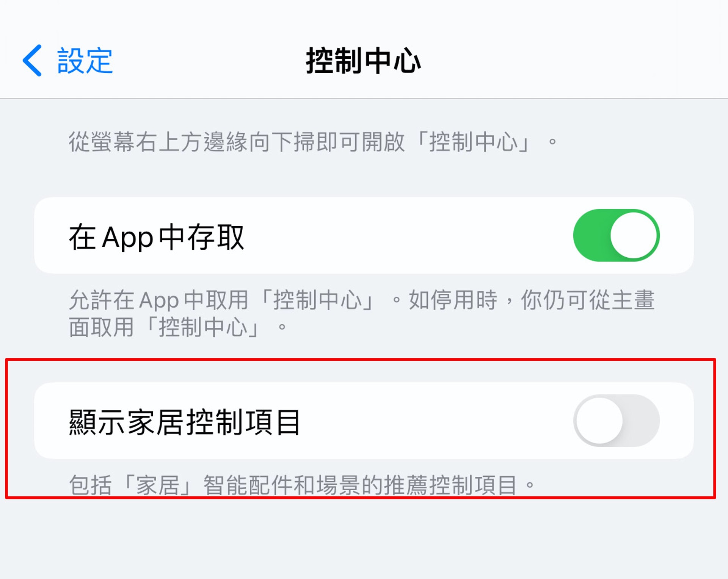
Task: Go back via the 設定 text link
Action: coord(85,61)
